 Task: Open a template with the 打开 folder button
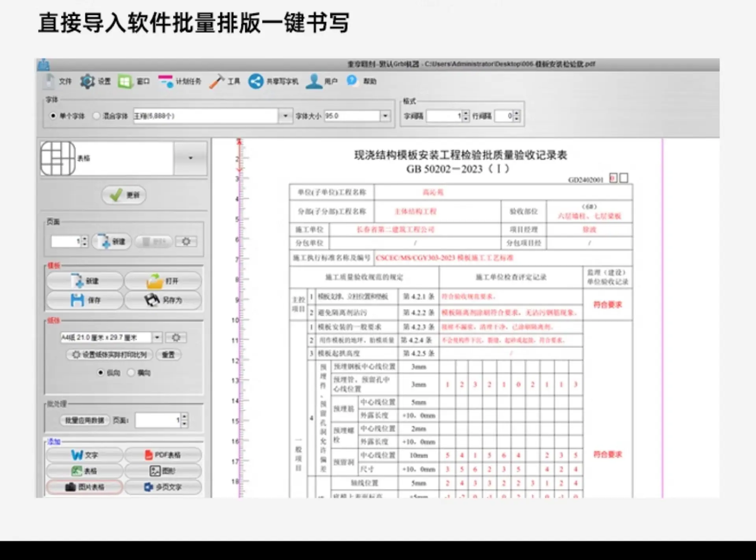pyautogui.click(x=163, y=281)
